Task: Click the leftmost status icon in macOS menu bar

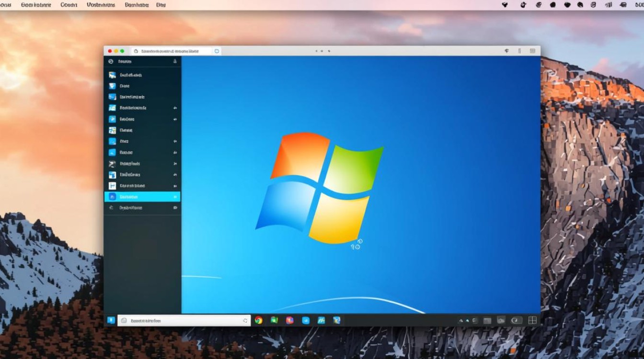Action: coord(505,5)
